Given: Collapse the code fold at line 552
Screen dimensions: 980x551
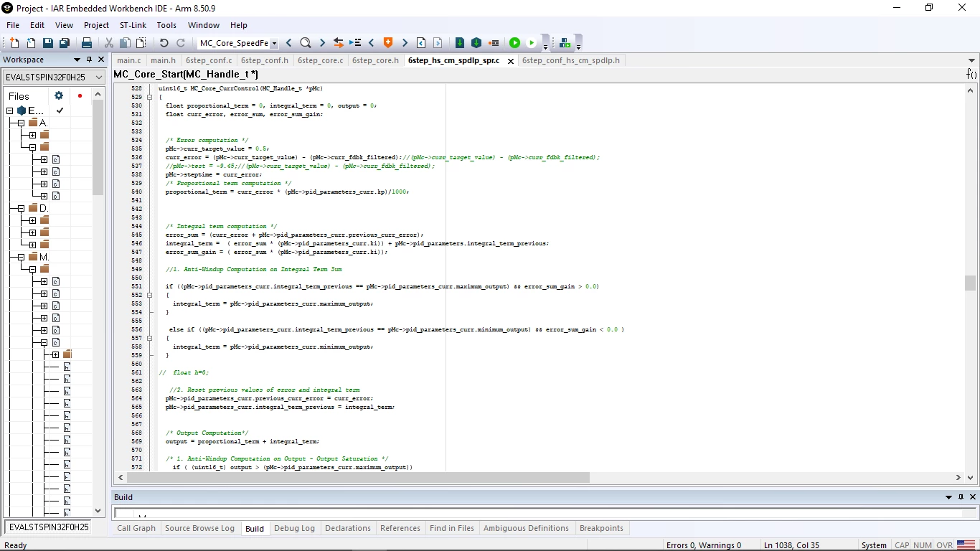Looking at the screenshot, I should (150, 295).
